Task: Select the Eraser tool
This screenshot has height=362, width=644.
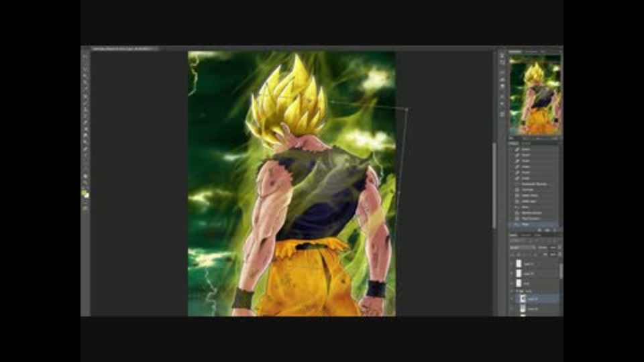Action: 85,123
